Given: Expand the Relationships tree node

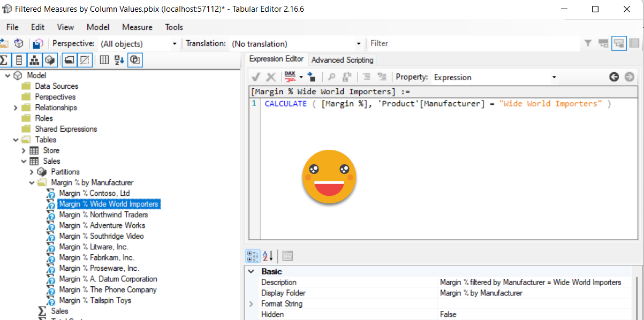Looking at the screenshot, I should coord(16,108).
